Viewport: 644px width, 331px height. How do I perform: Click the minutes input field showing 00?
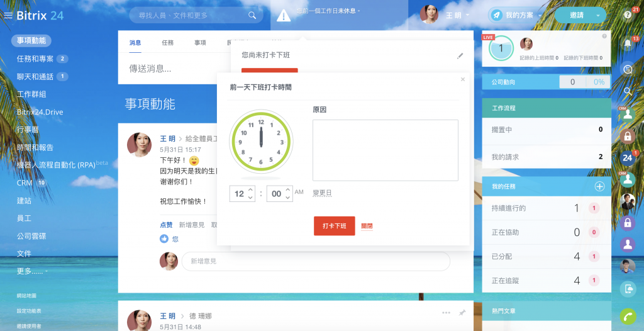point(277,194)
